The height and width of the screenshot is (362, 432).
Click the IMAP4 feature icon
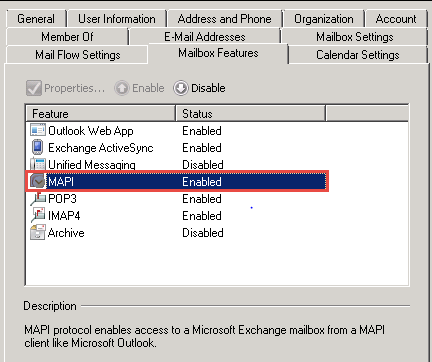(38, 215)
